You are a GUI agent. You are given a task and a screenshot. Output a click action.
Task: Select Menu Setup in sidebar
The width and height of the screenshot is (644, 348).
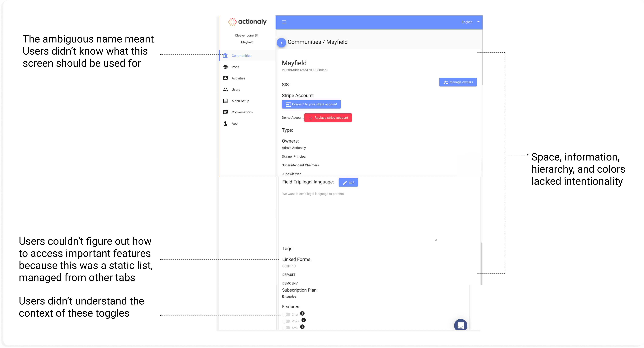tap(240, 101)
